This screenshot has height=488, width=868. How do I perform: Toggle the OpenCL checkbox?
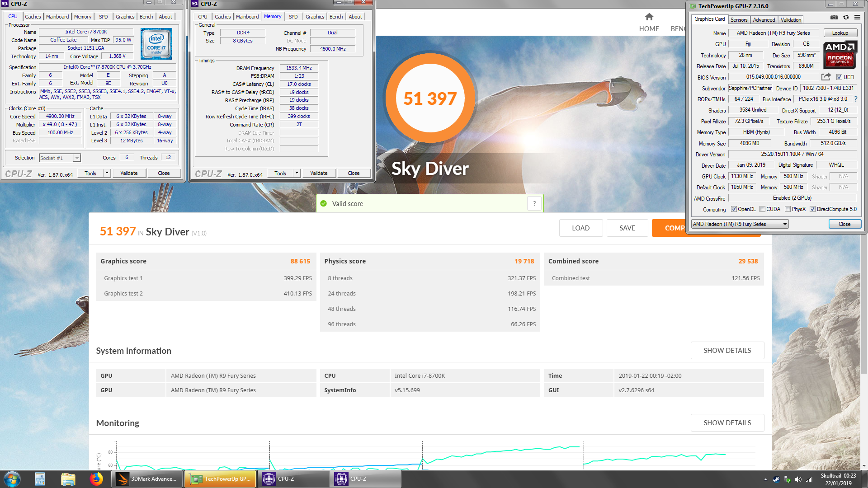pyautogui.click(x=734, y=209)
